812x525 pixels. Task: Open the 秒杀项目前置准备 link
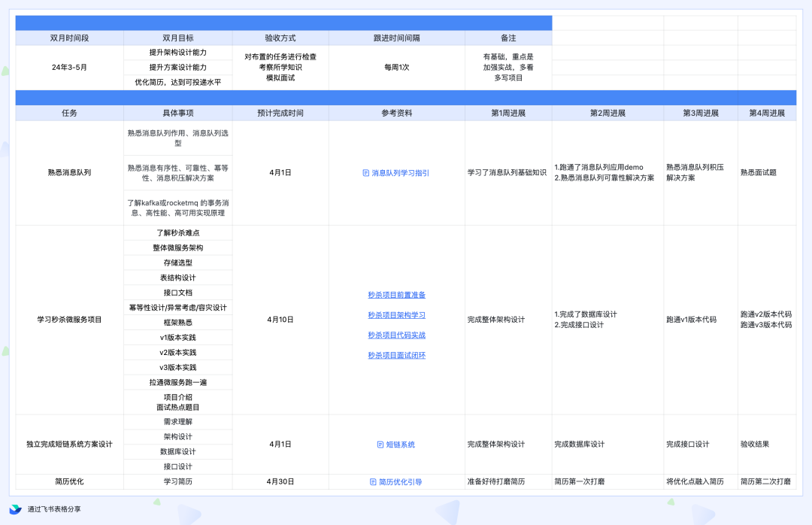(397, 295)
